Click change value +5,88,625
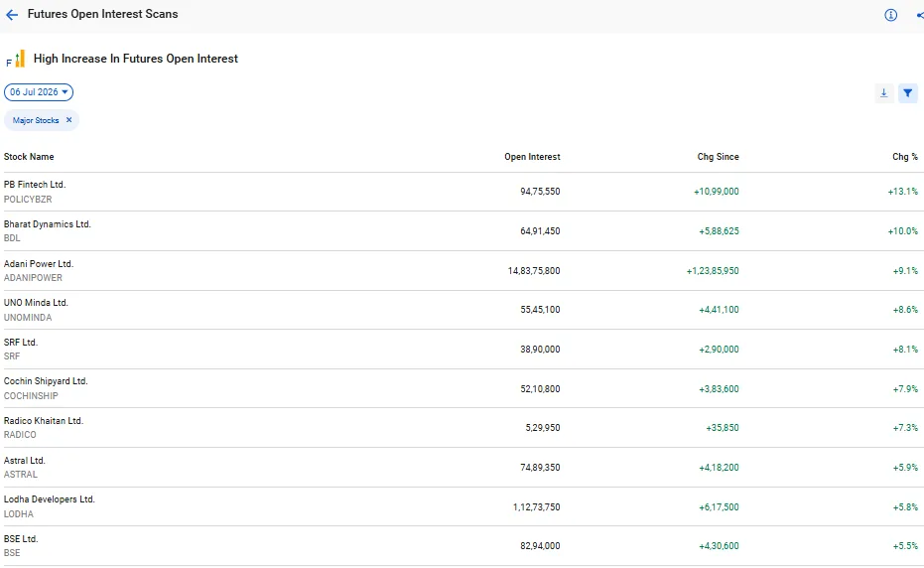Viewport: 924px width, 568px height. click(719, 231)
